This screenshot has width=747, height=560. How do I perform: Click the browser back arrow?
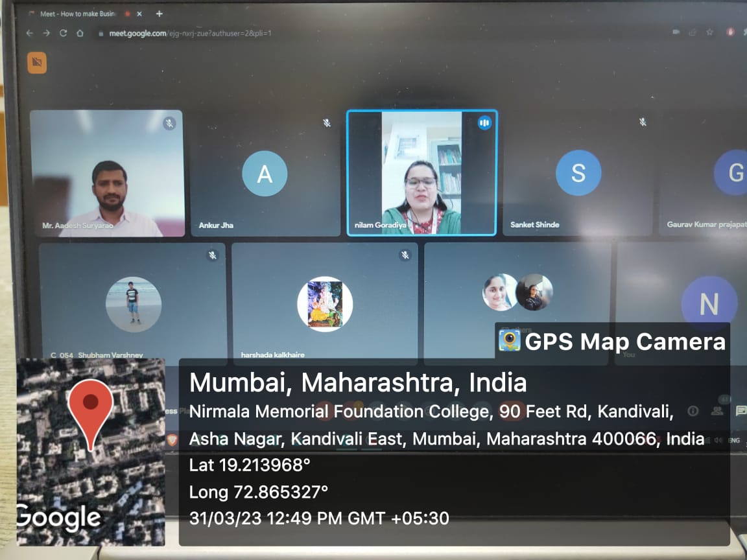(29, 33)
